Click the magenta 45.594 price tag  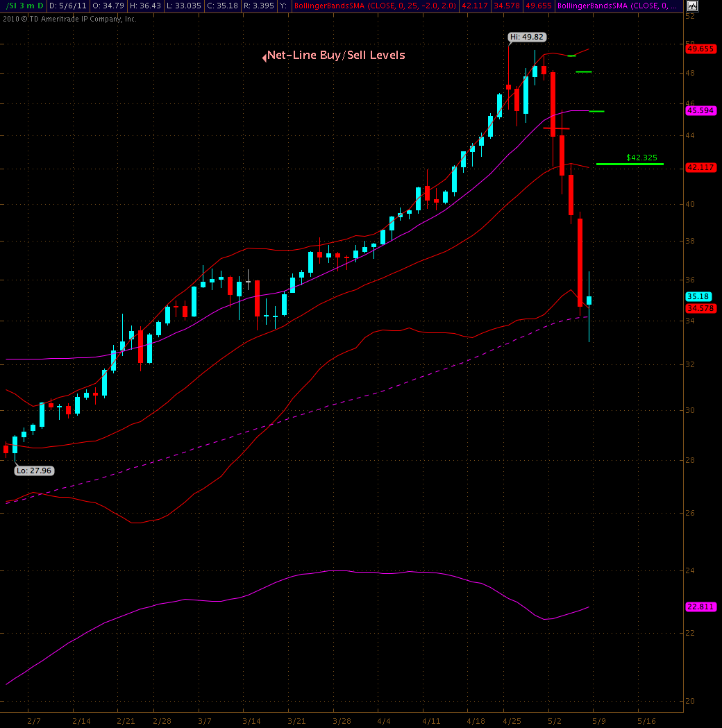(x=700, y=110)
